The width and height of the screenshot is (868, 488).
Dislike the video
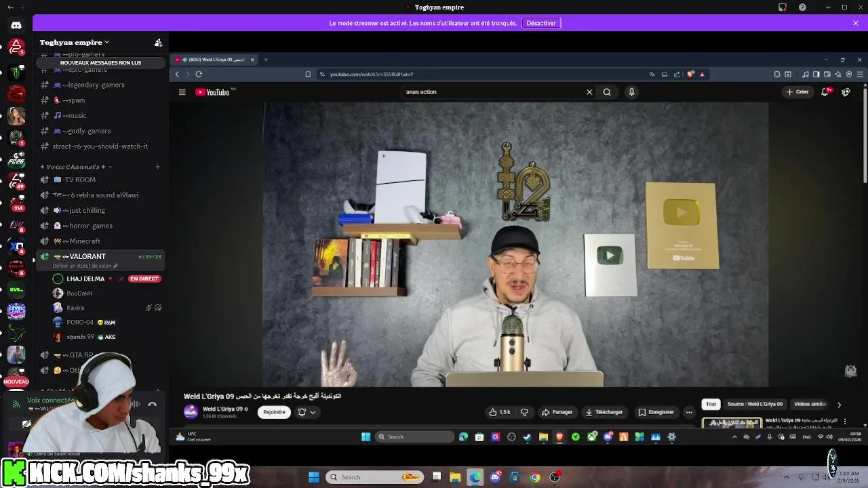[x=524, y=412]
